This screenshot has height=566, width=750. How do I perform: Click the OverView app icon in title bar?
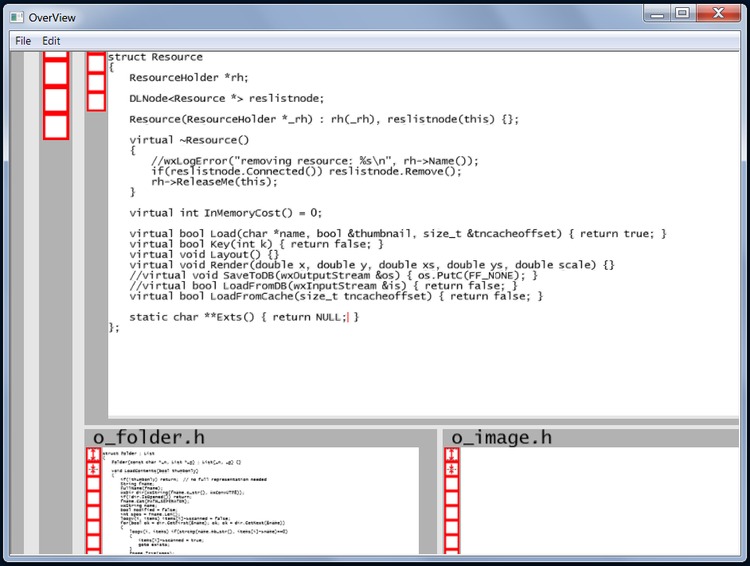(15, 16)
